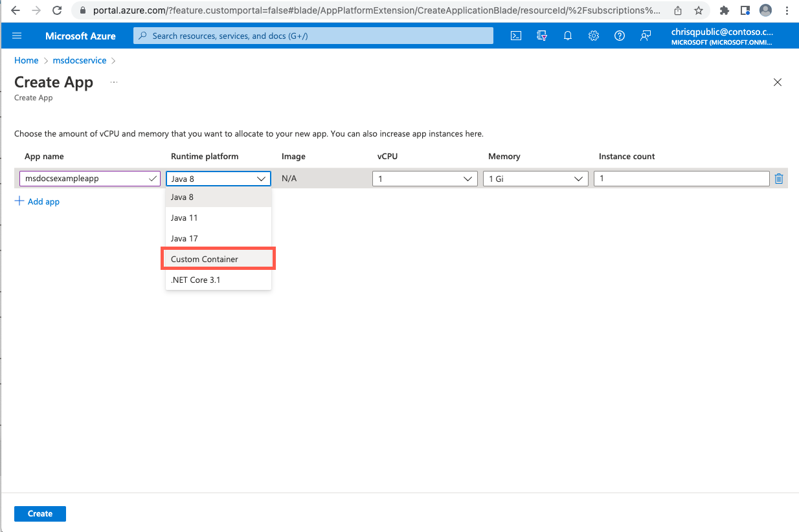
Task: Click the browser address bar URL
Action: 378,10
